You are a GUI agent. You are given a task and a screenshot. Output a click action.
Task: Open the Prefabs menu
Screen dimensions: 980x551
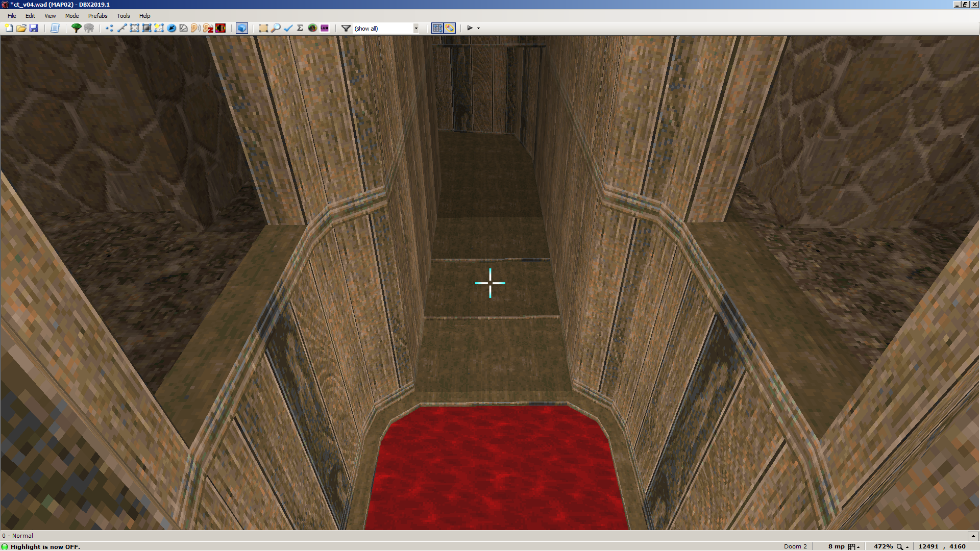coord(97,16)
